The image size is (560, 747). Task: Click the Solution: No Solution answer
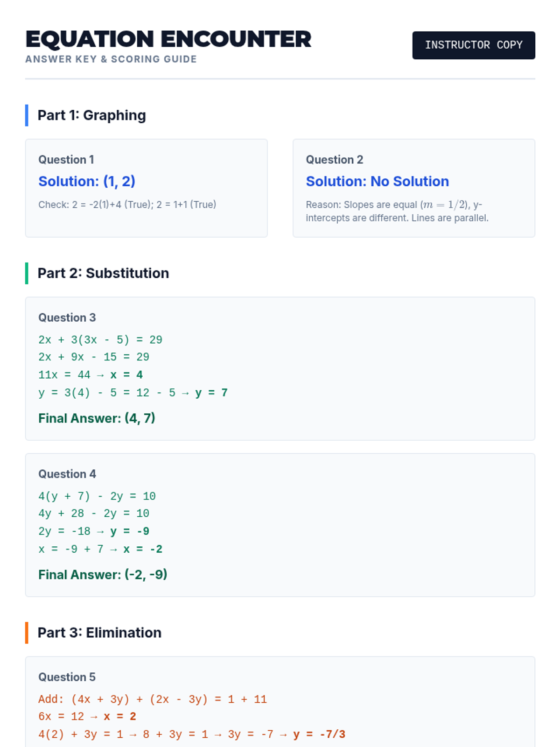click(x=377, y=181)
